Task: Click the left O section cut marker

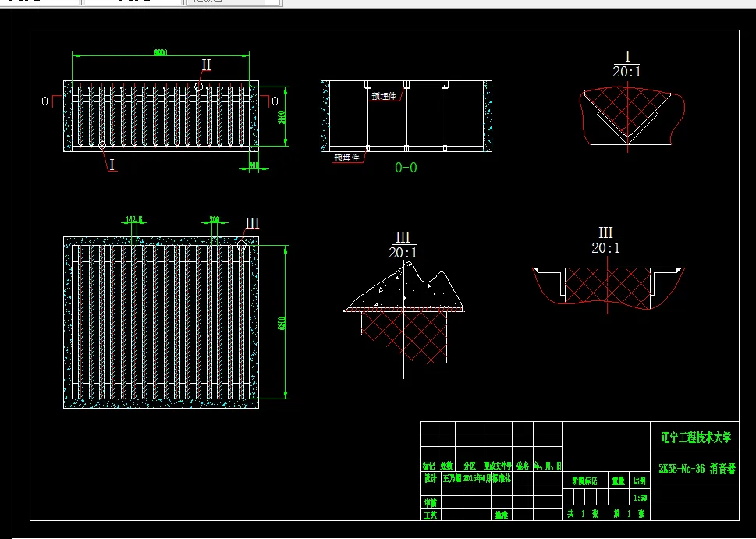Action: [44, 101]
